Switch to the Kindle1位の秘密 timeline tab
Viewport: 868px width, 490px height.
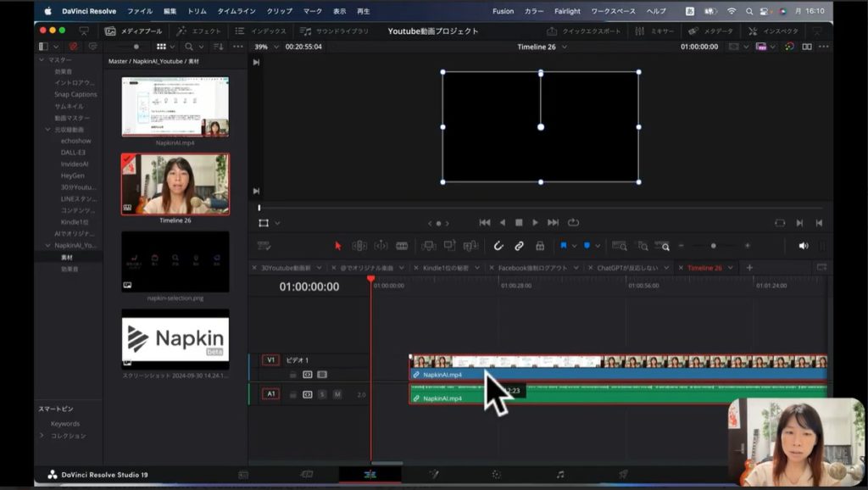pos(446,268)
